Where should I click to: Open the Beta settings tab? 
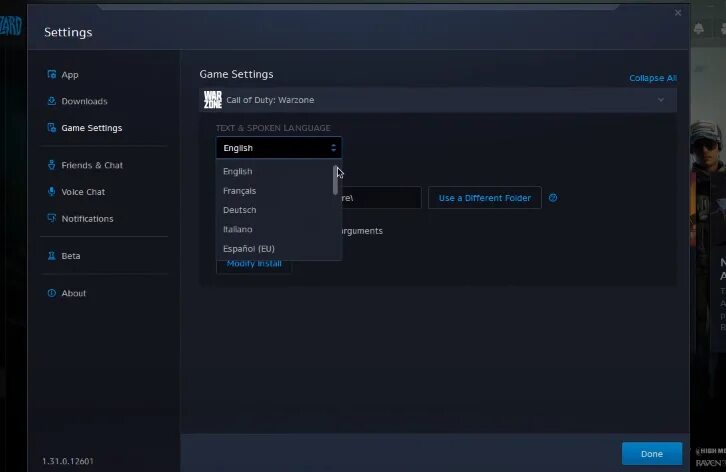71,256
